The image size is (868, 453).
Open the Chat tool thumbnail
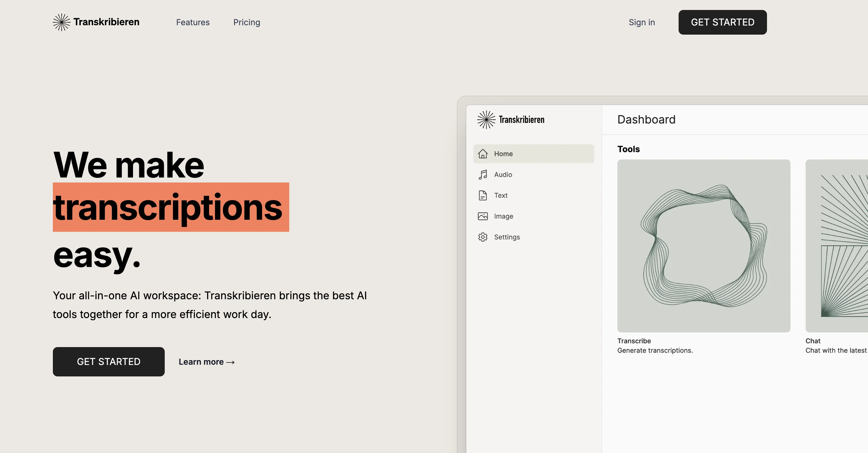(837, 246)
